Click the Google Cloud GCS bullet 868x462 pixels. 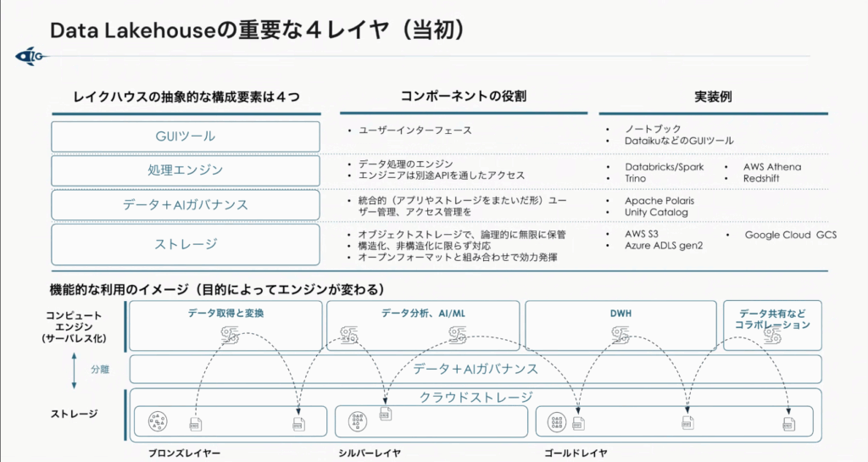791,235
